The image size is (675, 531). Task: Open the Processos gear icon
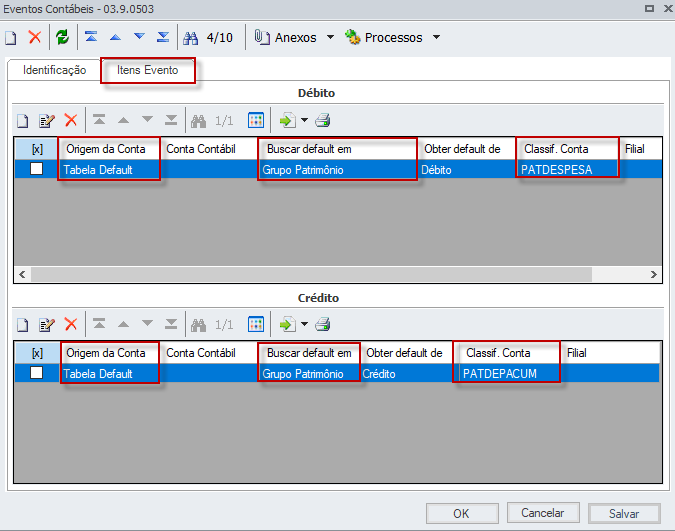point(353,37)
